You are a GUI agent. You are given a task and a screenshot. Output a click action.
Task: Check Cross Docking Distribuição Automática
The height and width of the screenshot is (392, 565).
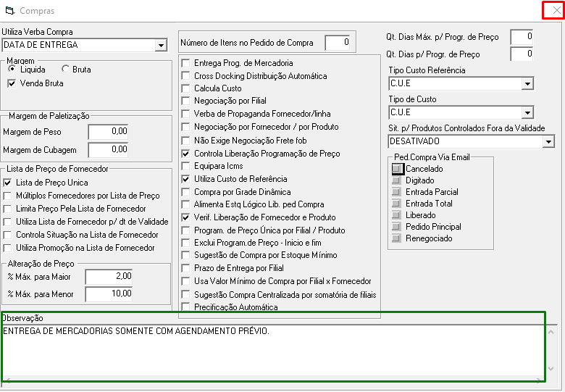point(186,76)
